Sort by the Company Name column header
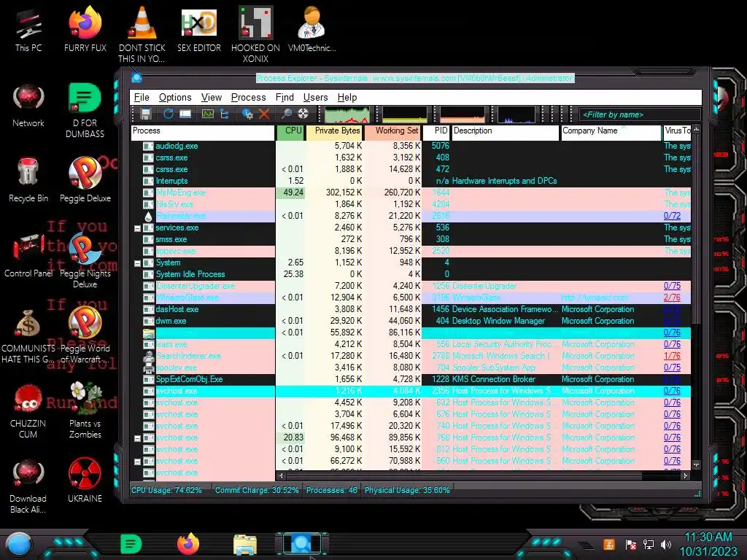Screen dimensions: 747x560 coord(611,132)
